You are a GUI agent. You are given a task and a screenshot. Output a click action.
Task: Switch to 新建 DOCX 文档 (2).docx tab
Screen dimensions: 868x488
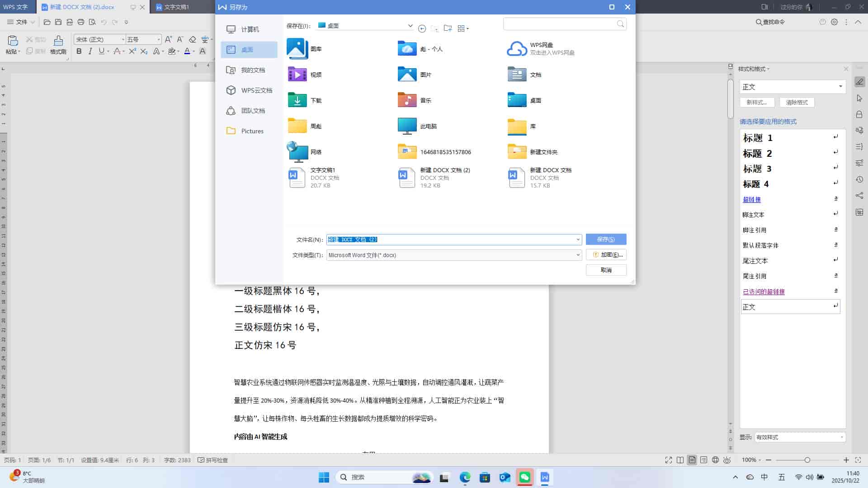(82, 7)
